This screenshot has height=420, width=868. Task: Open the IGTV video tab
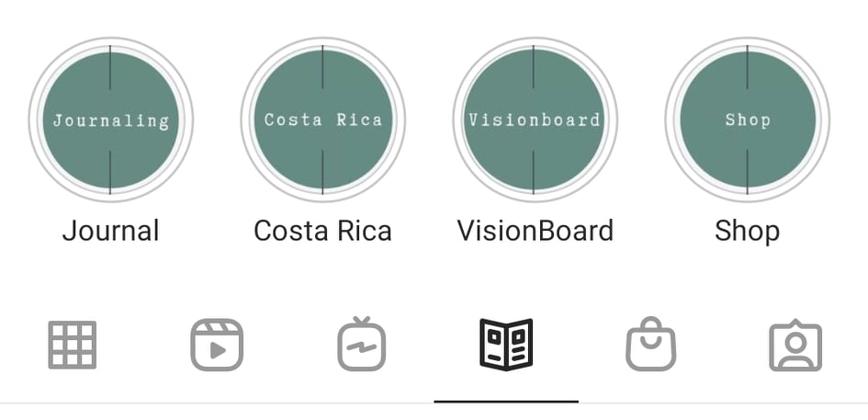click(362, 344)
